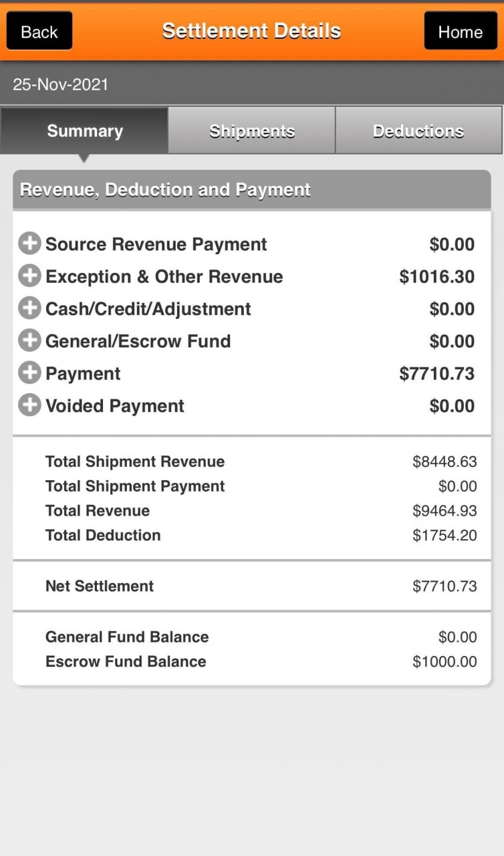This screenshot has height=856, width=504.
Task: Tap the Revenue, Deduction and Payment header
Action: [252, 190]
